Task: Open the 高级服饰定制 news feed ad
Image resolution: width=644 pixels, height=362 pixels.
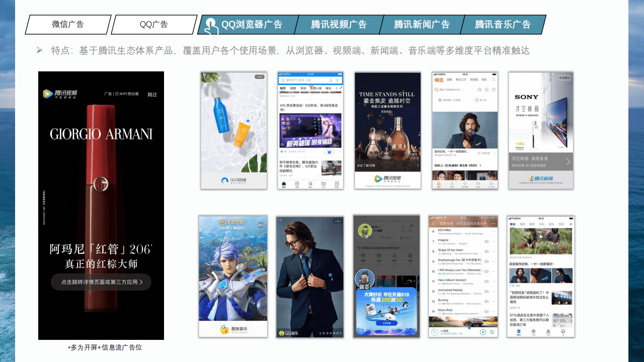Action: [541, 275]
